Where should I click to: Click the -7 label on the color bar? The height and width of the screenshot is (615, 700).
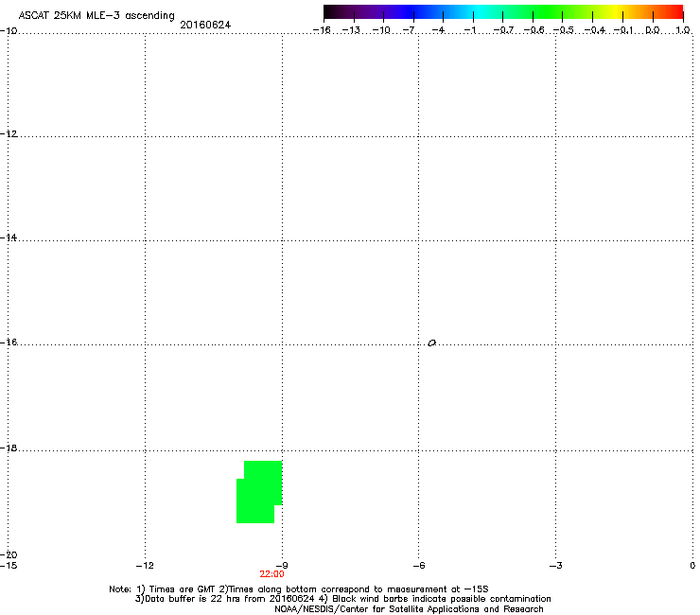[409, 30]
